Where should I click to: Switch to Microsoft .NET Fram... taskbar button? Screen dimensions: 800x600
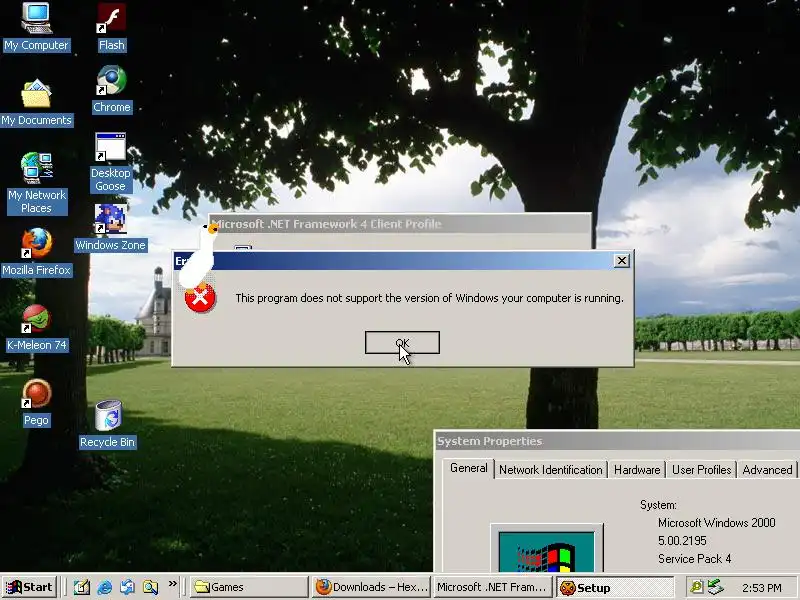coord(493,587)
